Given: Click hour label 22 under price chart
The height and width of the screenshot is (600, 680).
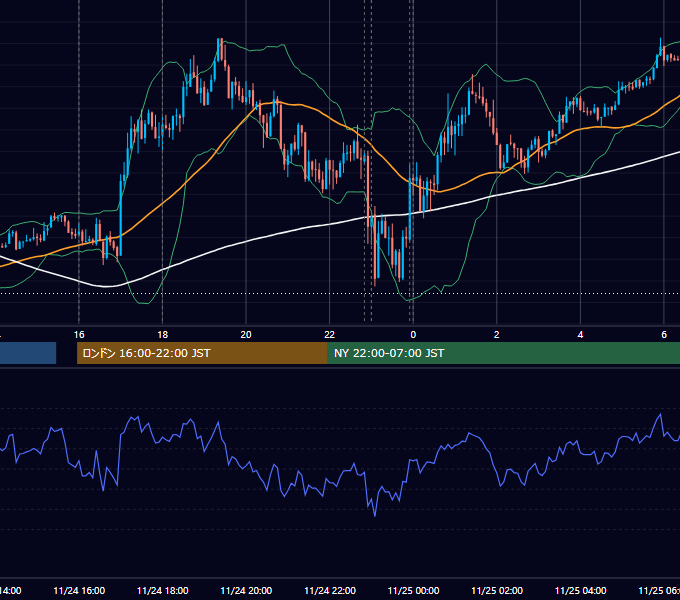Looking at the screenshot, I should click(330, 335).
